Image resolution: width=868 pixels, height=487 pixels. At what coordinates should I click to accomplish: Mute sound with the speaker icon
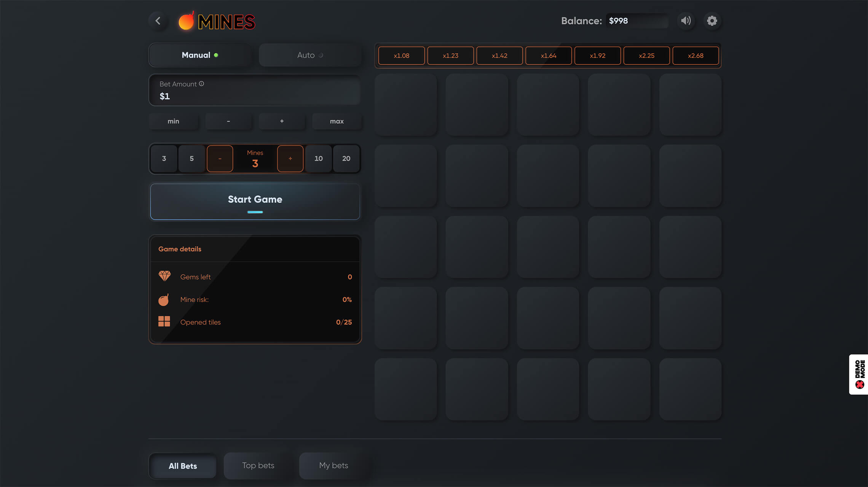coord(686,21)
